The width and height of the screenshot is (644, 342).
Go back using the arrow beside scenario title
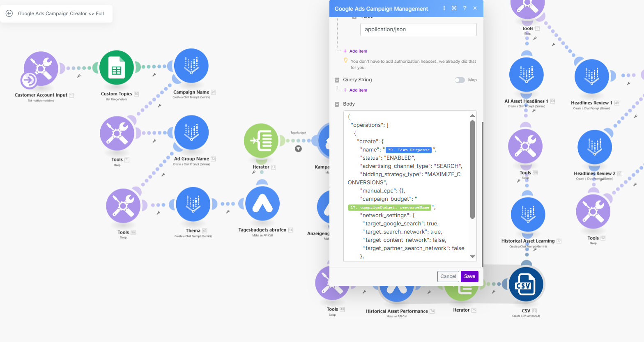tap(9, 14)
